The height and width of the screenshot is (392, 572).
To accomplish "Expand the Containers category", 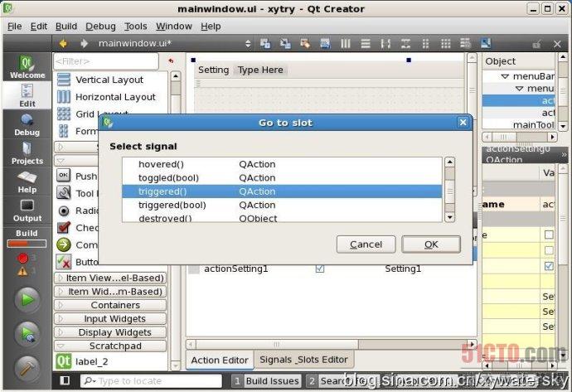I will click(110, 305).
